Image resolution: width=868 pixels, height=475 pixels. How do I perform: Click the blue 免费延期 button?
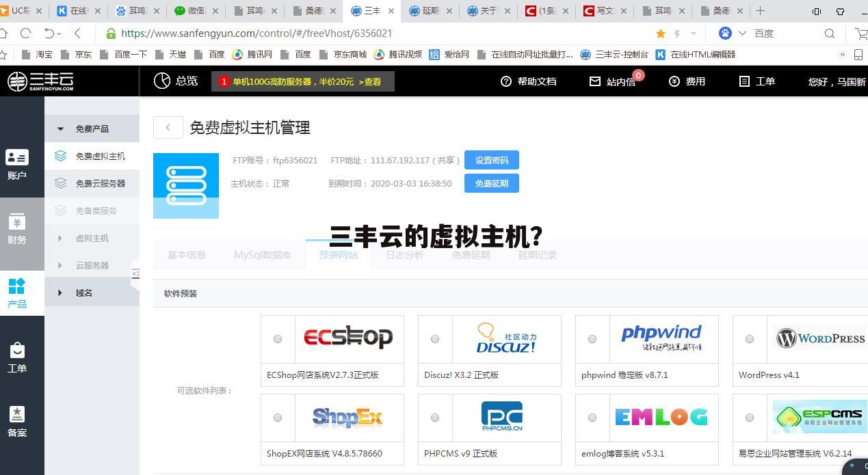point(491,183)
